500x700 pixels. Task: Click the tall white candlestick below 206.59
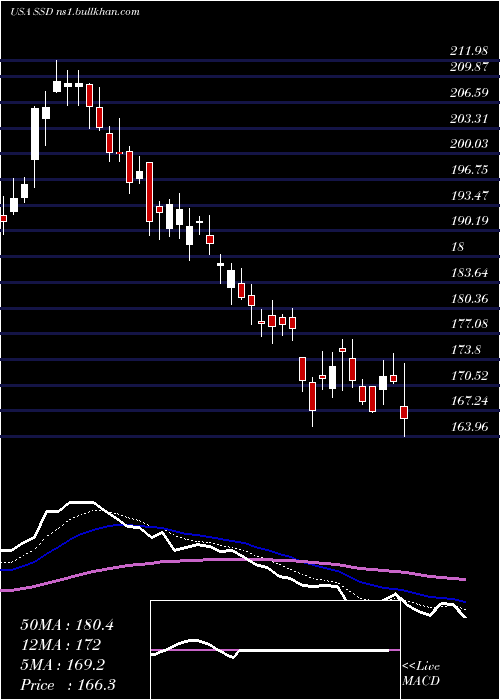coord(35,133)
